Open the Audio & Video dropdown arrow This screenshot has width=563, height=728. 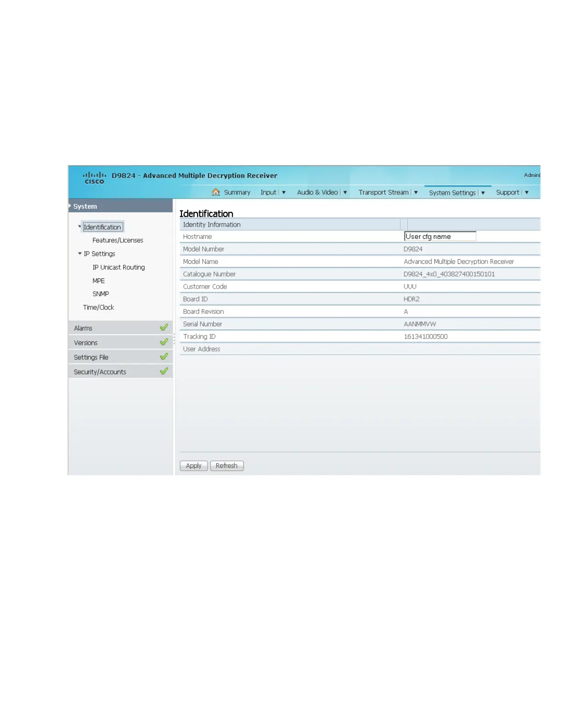pos(345,193)
